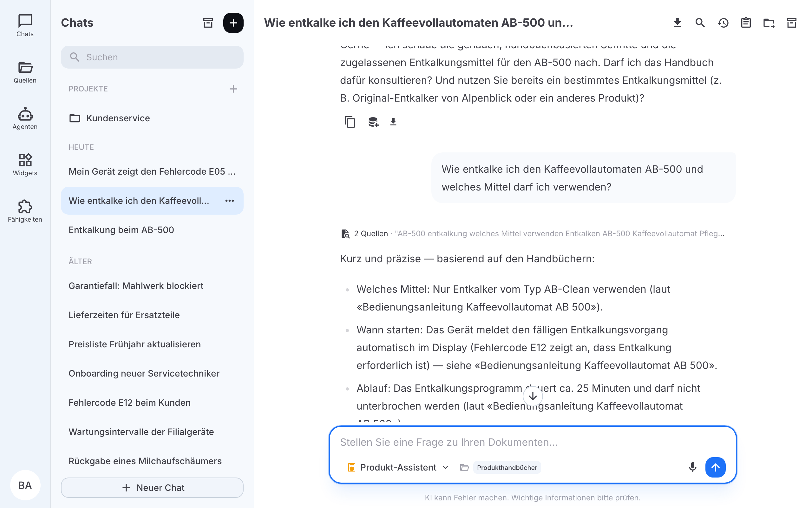Archive this chat from top-right toolbar
Viewport: 812px width, 508px height.
[791, 23]
